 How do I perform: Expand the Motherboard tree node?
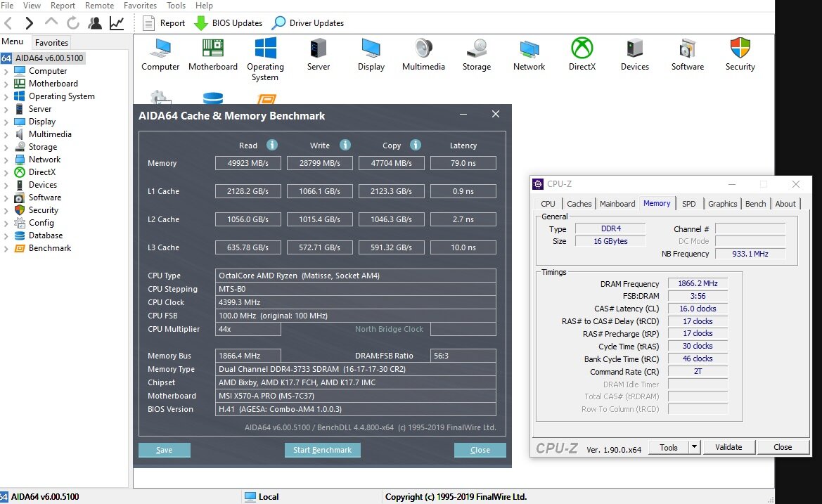[x=6, y=84]
